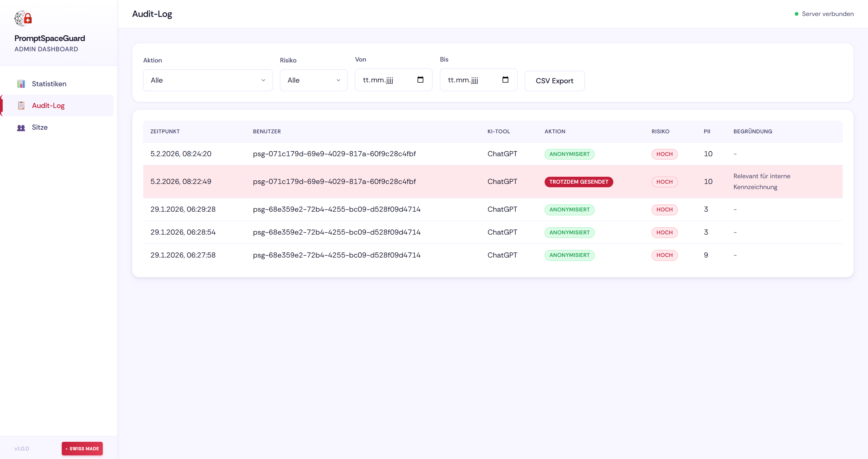The image size is (868, 459).
Task: Click the ZEITPUNKT column header
Action: (165, 131)
